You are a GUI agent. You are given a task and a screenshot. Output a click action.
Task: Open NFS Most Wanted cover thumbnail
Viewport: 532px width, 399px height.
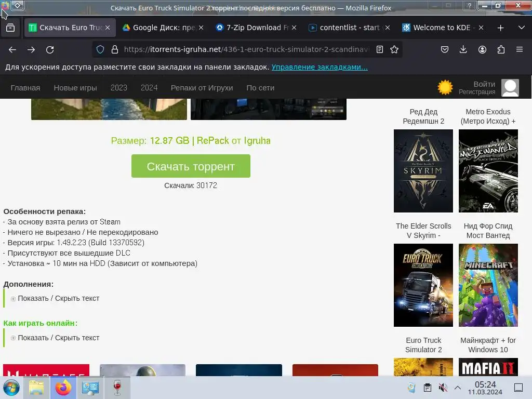(488, 170)
